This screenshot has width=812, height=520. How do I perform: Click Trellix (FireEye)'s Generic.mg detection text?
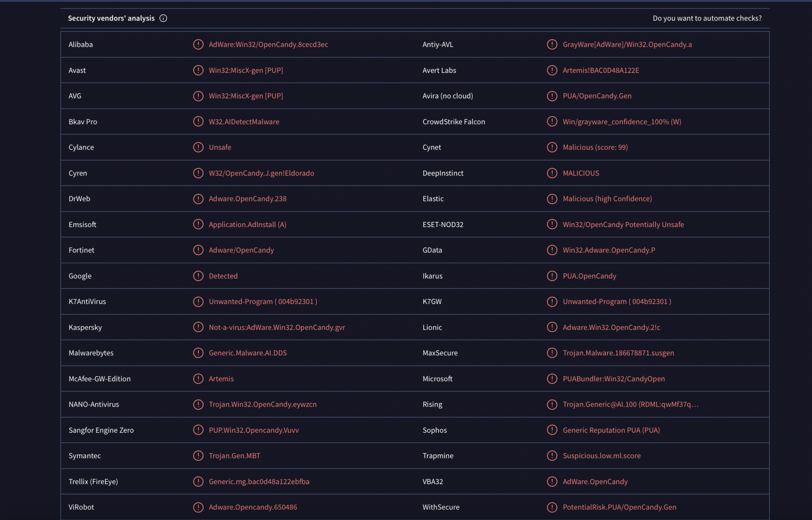259,482
